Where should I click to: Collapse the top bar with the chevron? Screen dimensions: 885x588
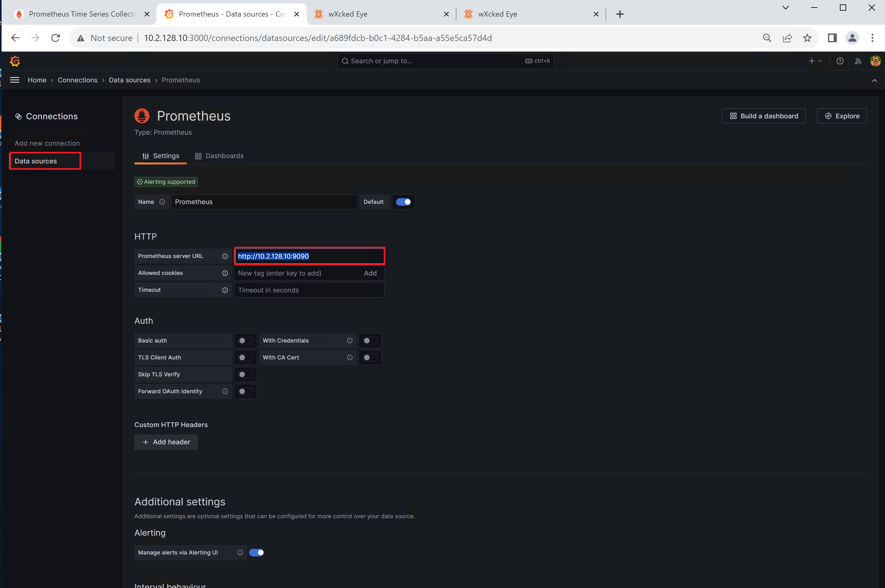pos(874,80)
